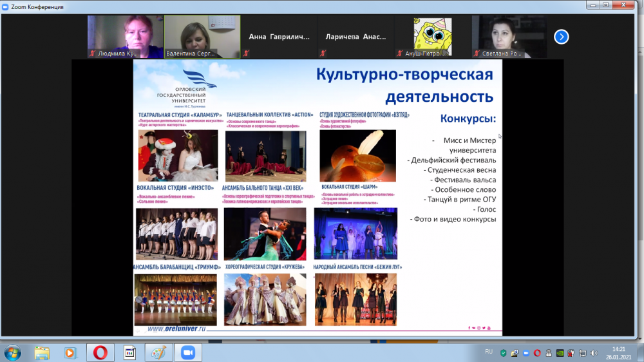
Task: Select the SpongeBob avatar participant Ануш Петро...
Action: point(432,37)
